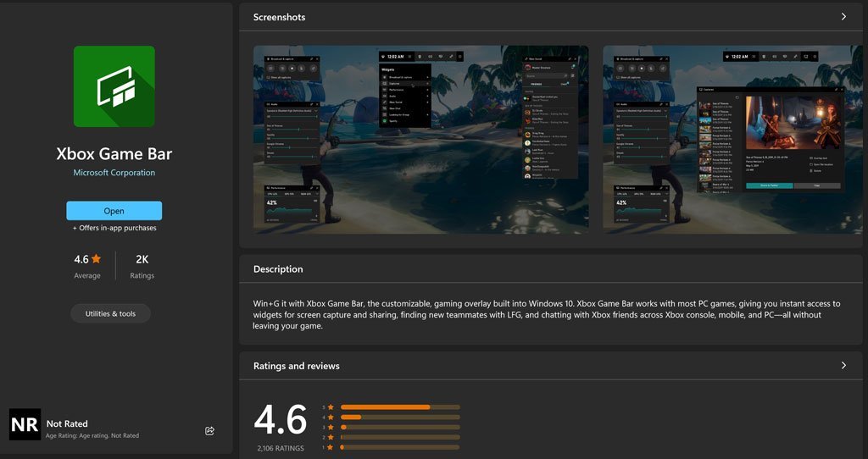Image resolution: width=868 pixels, height=459 pixels.
Task: Click the Offers in-app purchases note
Action: click(x=114, y=228)
